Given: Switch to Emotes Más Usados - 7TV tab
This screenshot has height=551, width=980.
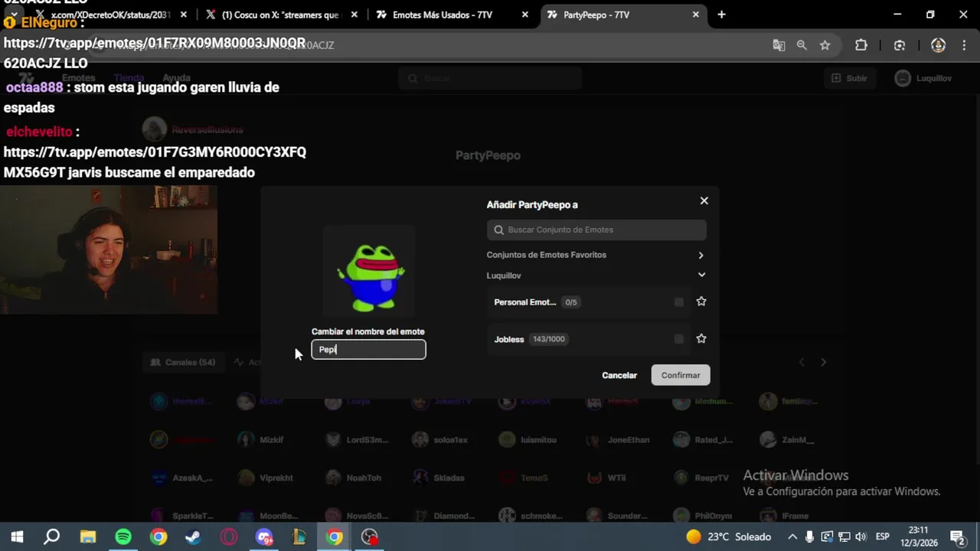Looking at the screenshot, I should pos(451,15).
